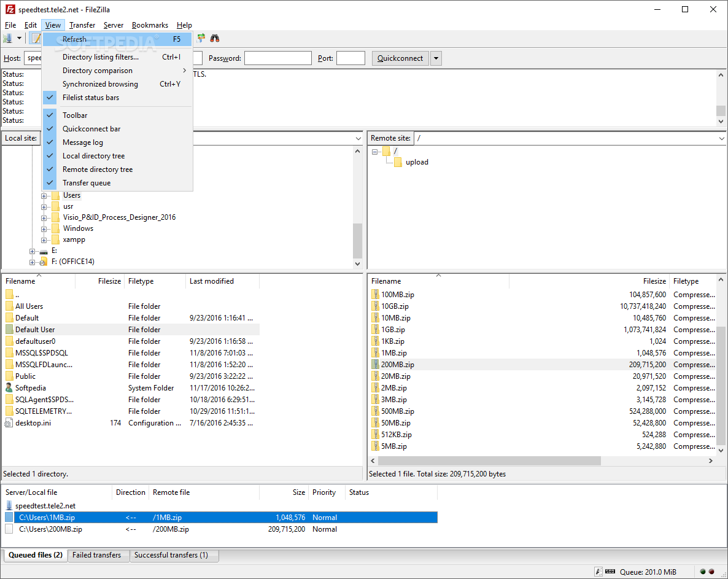Open Directory listing filters...
The height and width of the screenshot is (579, 728).
(117, 57)
